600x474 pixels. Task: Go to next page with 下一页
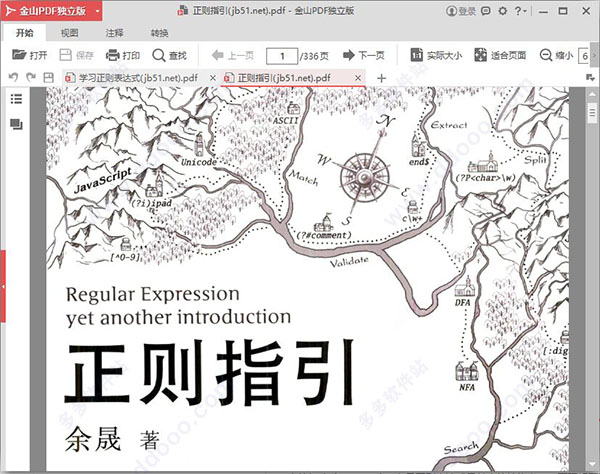point(364,55)
